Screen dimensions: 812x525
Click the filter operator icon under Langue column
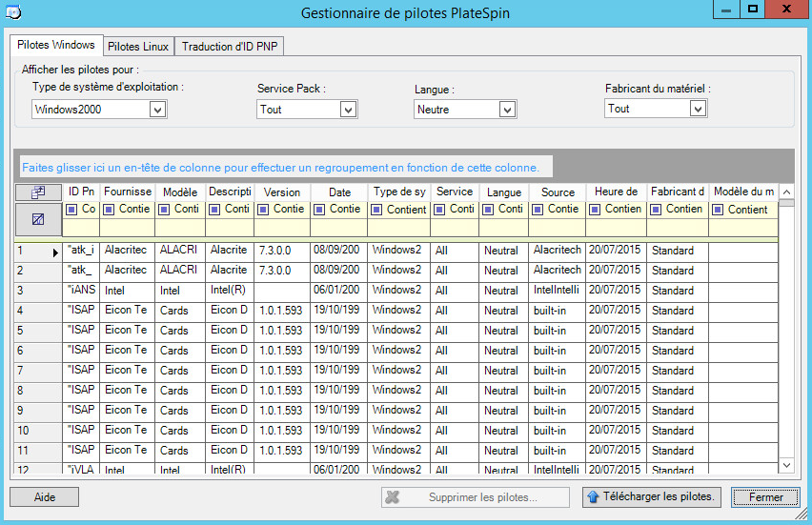pos(489,210)
